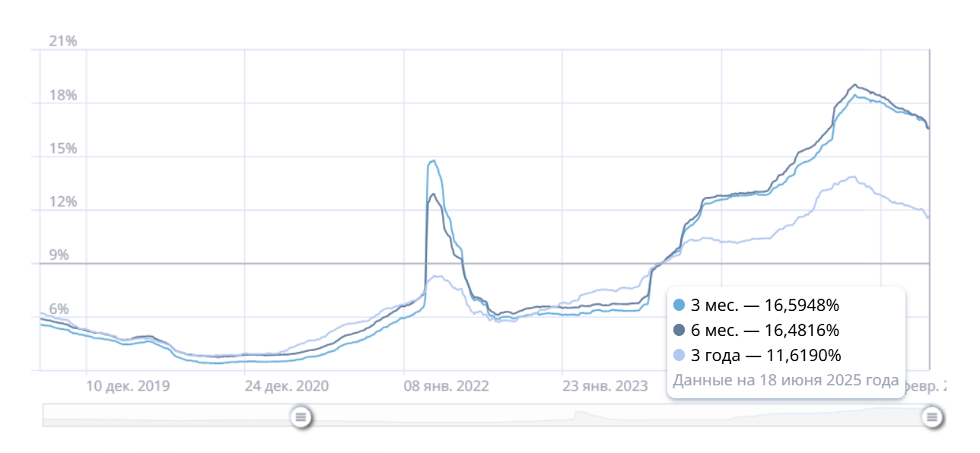Click the 10 дек. 2019 date label

click(x=128, y=386)
